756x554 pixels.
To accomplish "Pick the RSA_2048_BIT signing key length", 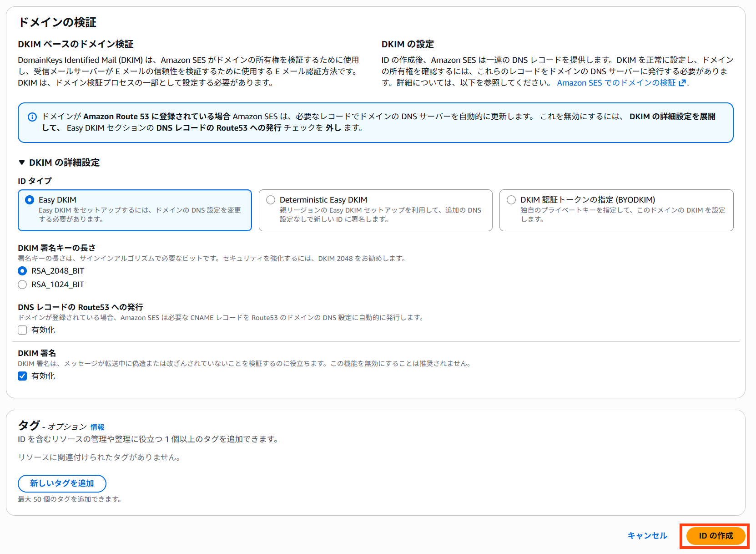I will pos(22,271).
